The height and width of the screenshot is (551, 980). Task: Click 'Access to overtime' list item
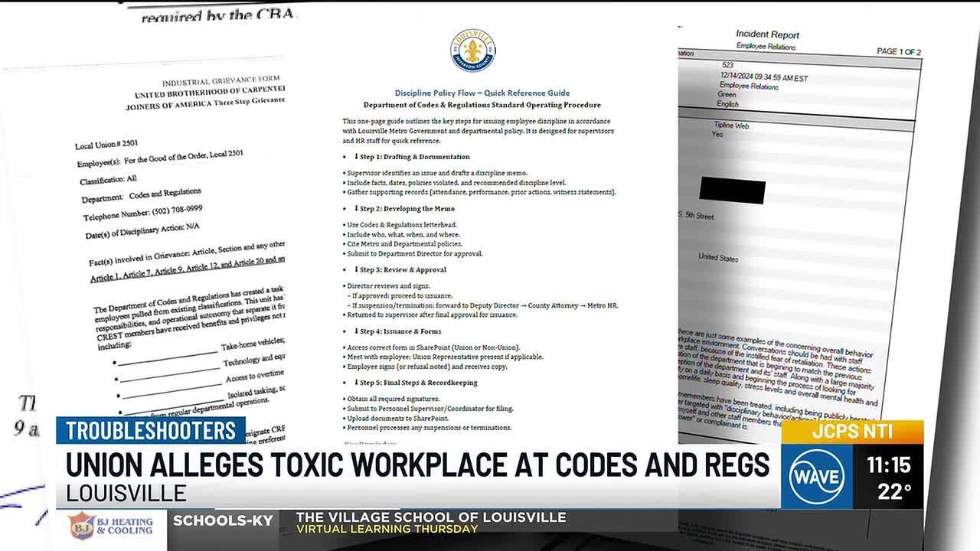pyautogui.click(x=256, y=377)
